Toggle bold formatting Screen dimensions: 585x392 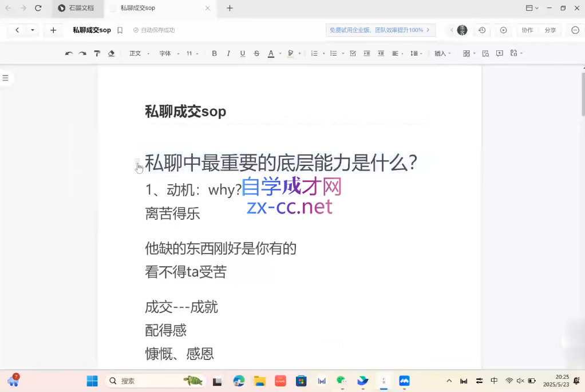tap(214, 53)
